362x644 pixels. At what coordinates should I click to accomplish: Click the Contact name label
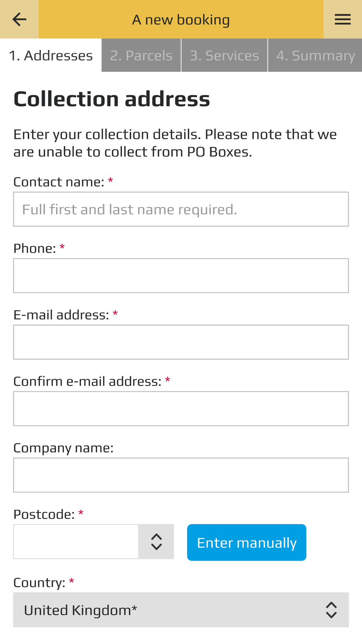pyautogui.click(x=59, y=182)
